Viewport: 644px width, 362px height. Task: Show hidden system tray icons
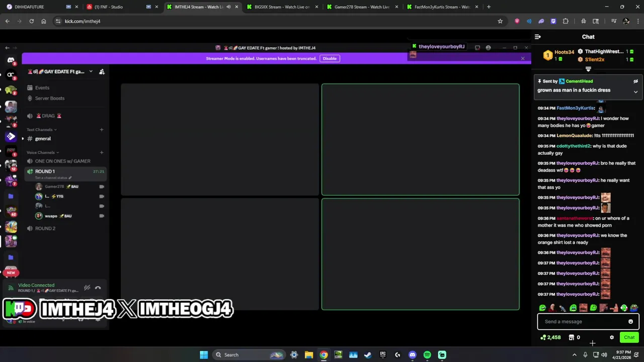574,355
